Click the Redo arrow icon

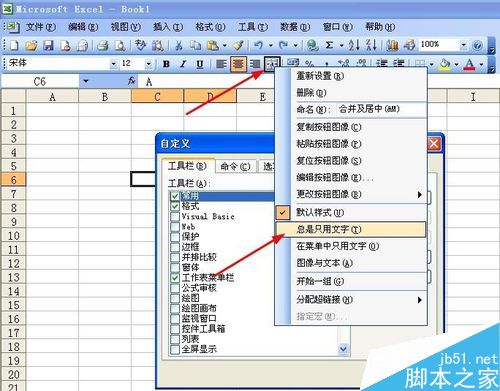point(284,45)
